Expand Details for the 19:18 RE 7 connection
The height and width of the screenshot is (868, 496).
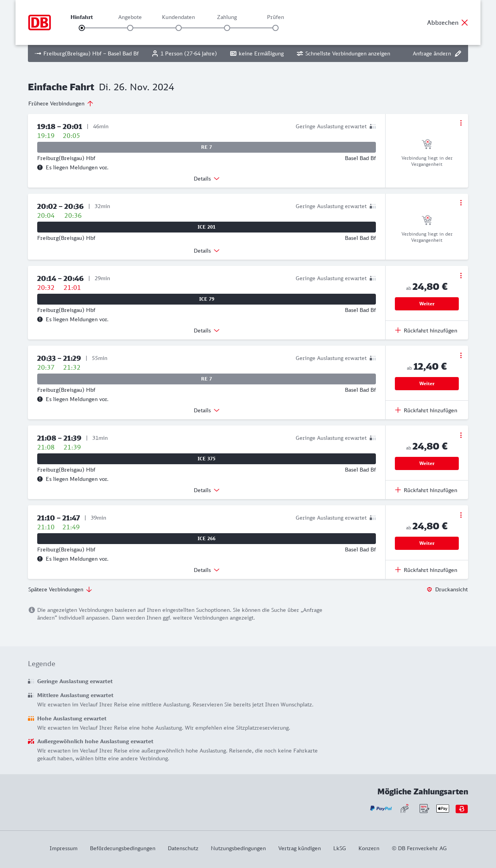[207, 179]
